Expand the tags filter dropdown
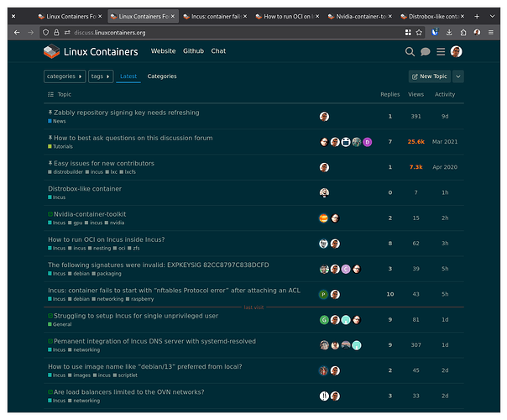507x420 pixels. pyautogui.click(x=102, y=76)
